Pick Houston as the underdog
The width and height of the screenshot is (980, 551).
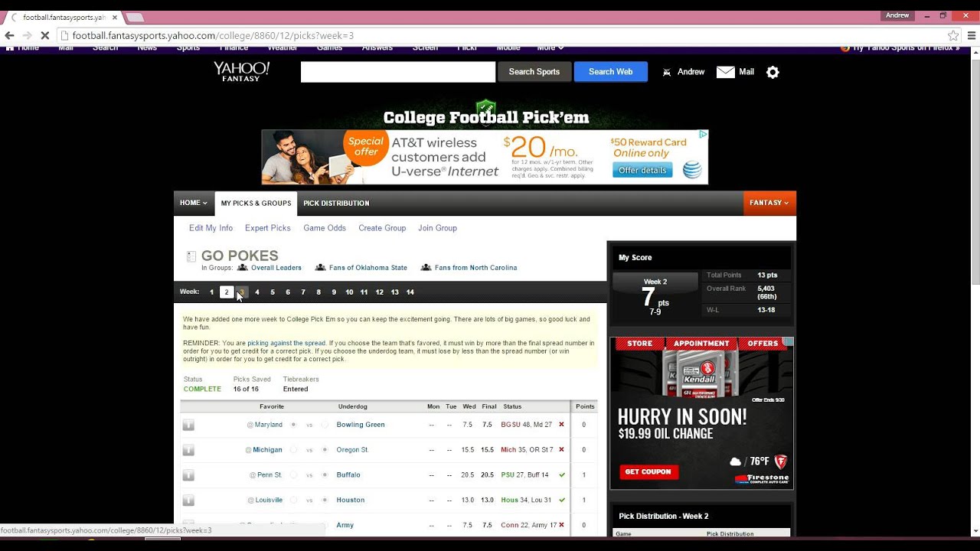point(325,500)
